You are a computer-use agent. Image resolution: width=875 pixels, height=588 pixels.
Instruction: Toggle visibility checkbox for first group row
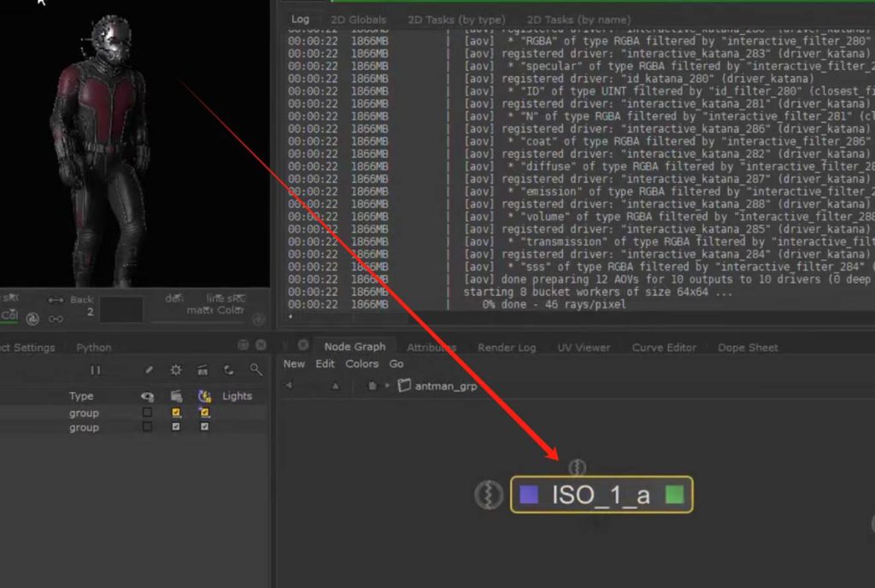pyautogui.click(x=147, y=413)
